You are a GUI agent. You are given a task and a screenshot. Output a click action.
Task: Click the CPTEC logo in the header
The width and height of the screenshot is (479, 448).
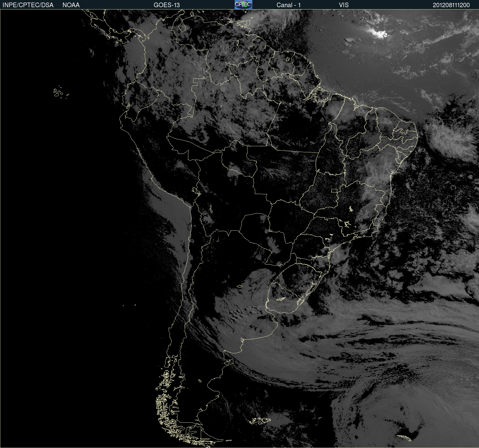pyautogui.click(x=243, y=5)
